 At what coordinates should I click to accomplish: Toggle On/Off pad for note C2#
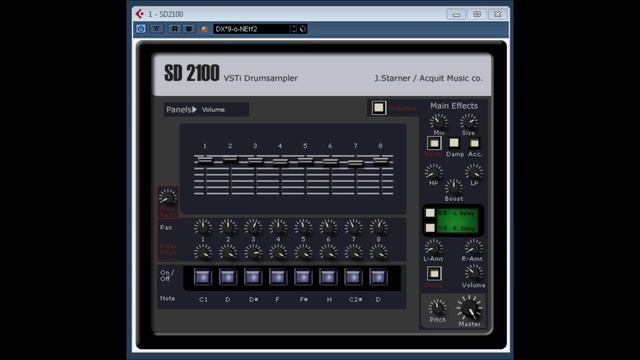click(353, 277)
